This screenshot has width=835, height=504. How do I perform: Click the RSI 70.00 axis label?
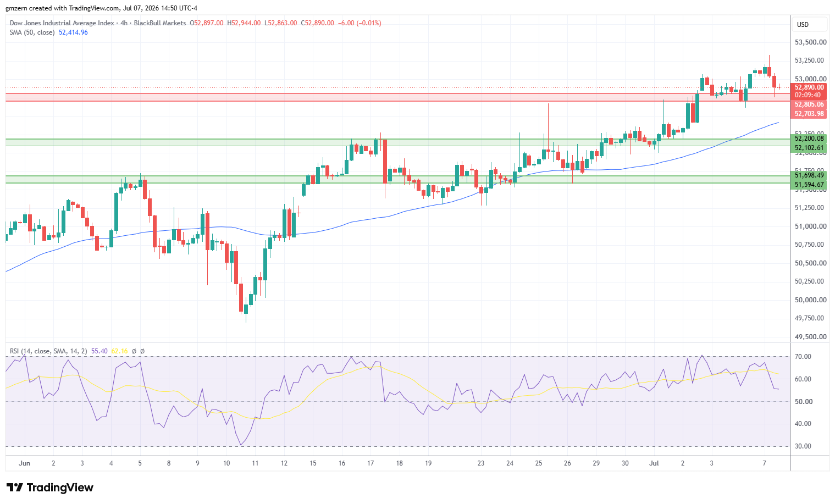coord(803,357)
